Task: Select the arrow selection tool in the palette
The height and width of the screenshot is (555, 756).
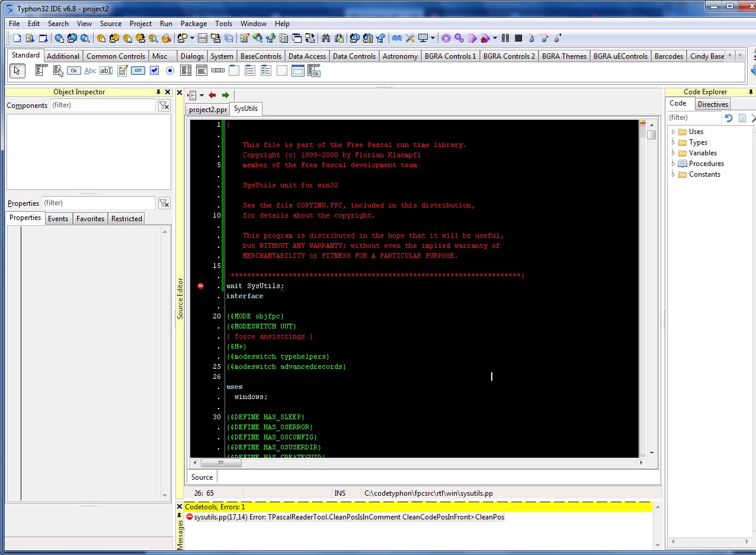Action: pos(18,71)
